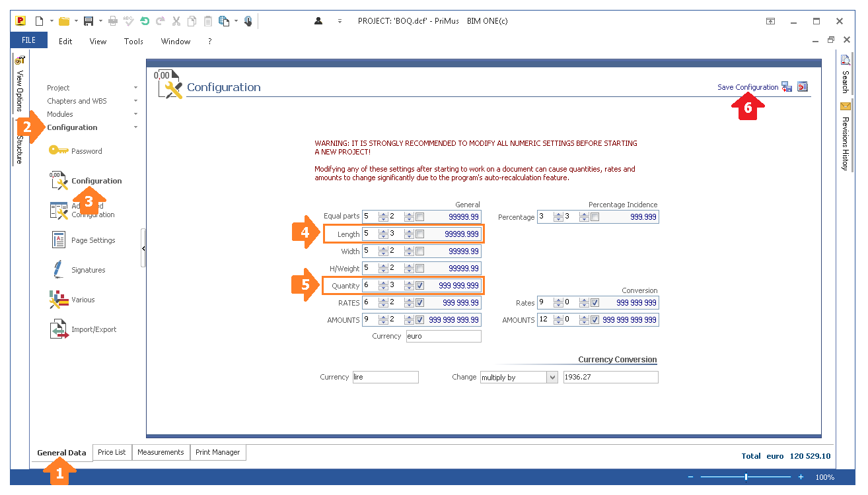Open quick access toolbar customize arrow
The height and width of the screenshot is (495, 868).
pyautogui.click(x=340, y=21)
